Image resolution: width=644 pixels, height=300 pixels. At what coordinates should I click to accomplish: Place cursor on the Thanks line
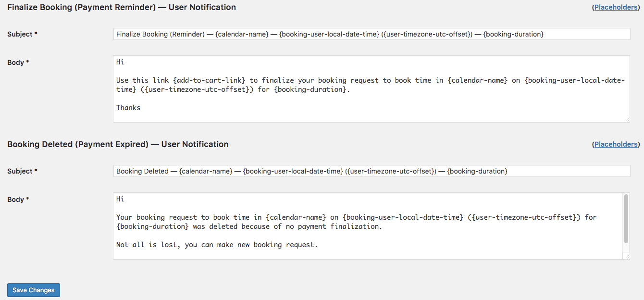(x=128, y=108)
